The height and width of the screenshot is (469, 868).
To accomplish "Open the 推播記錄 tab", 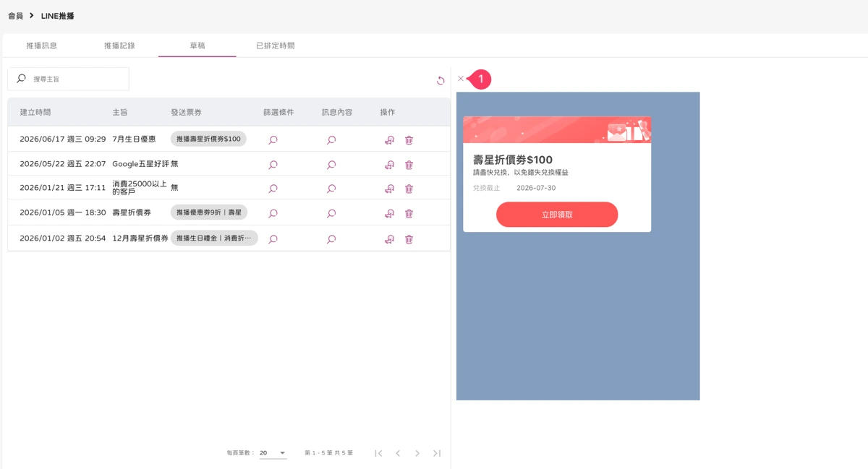I will click(x=119, y=46).
